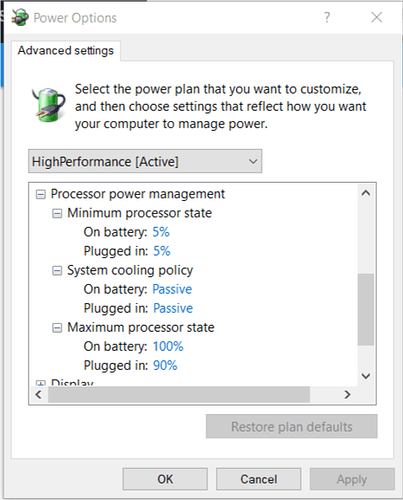Screen dimensions: 403x500
Task: Click the vertical scrollbar down arrow
Action: [x=366, y=376]
